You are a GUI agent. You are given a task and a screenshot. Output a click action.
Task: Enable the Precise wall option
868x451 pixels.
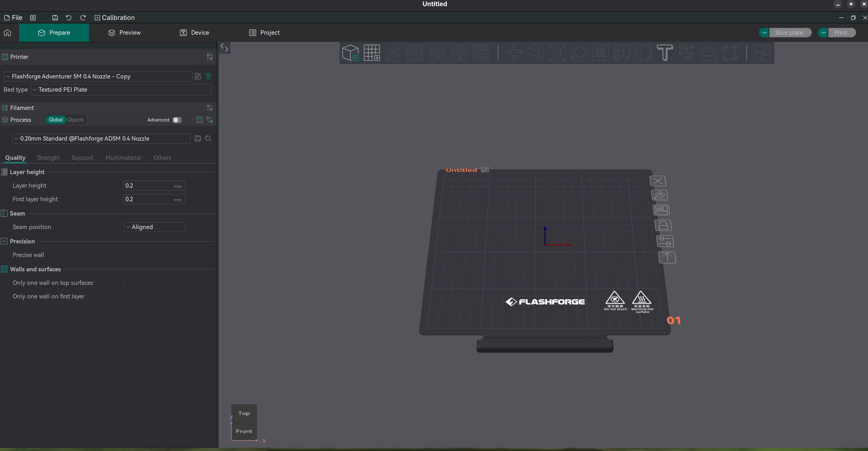(126, 255)
